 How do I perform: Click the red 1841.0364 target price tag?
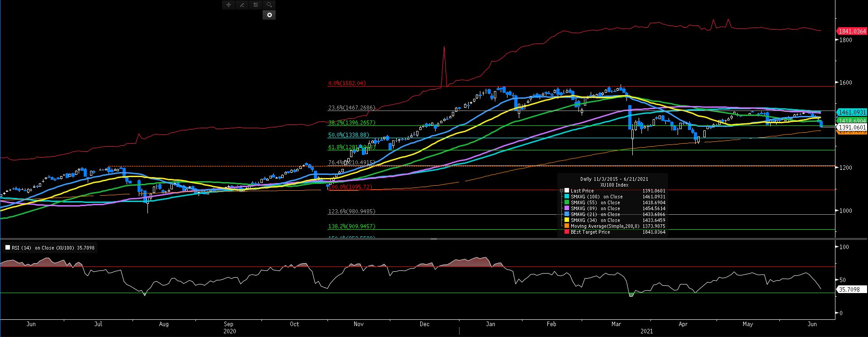pyautogui.click(x=852, y=31)
